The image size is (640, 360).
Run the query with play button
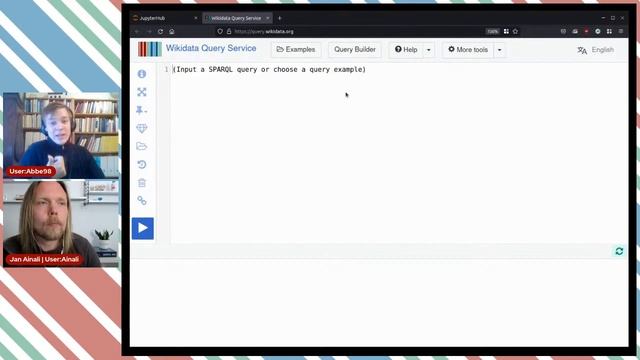143,228
